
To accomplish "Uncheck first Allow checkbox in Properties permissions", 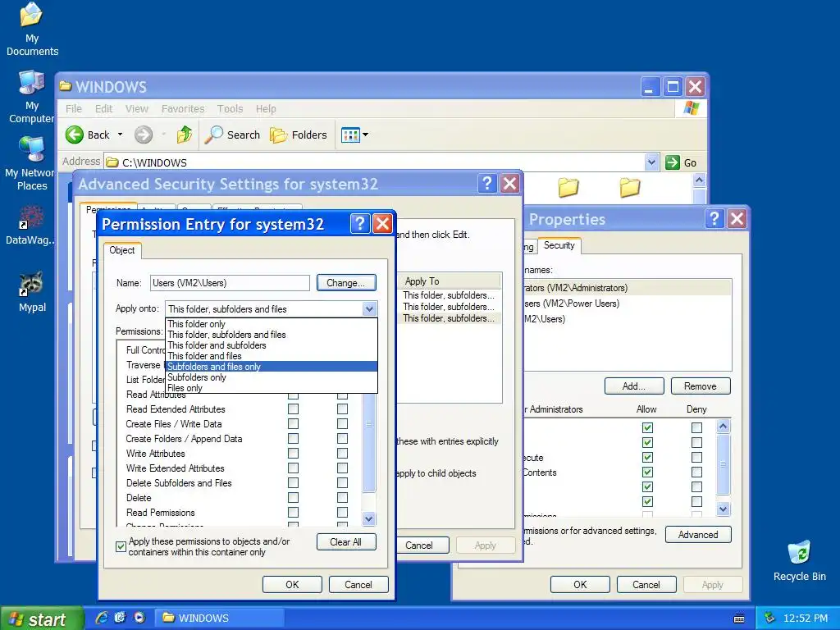I will (x=648, y=427).
